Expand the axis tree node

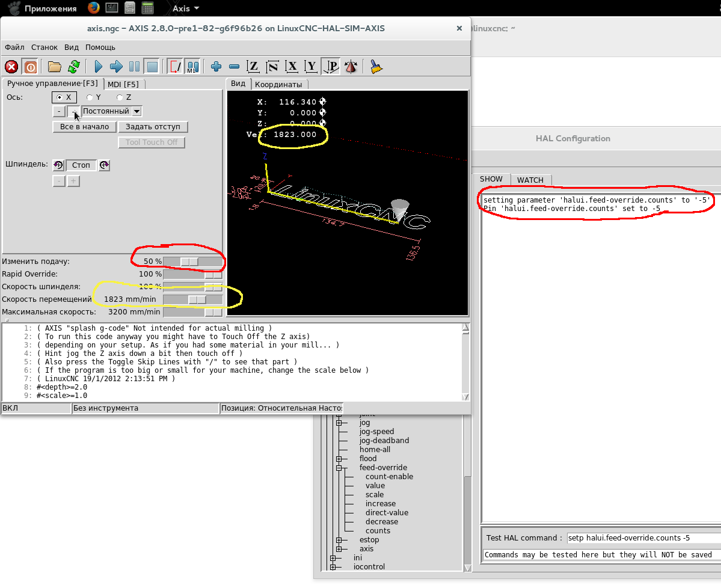pyautogui.click(x=339, y=549)
